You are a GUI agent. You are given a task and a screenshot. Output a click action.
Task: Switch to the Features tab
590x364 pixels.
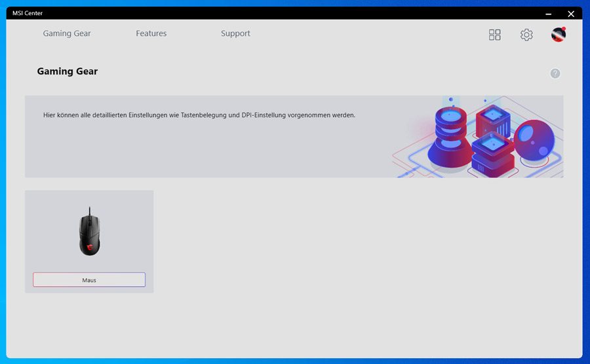click(151, 33)
